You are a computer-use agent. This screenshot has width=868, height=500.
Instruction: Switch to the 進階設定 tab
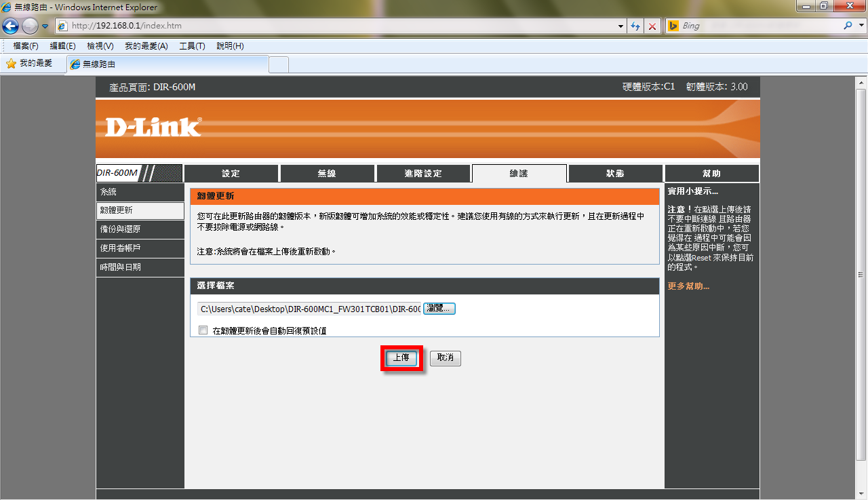click(423, 174)
